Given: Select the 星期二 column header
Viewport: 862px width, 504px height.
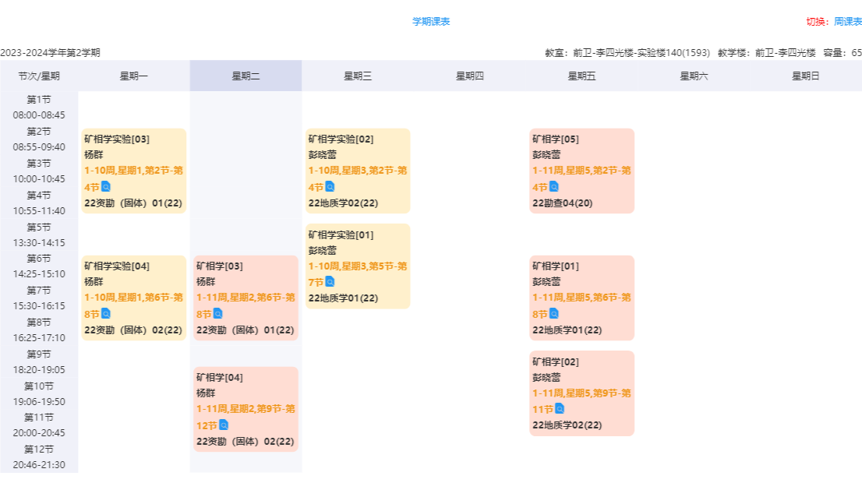Looking at the screenshot, I should pyautogui.click(x=246, y=76).
